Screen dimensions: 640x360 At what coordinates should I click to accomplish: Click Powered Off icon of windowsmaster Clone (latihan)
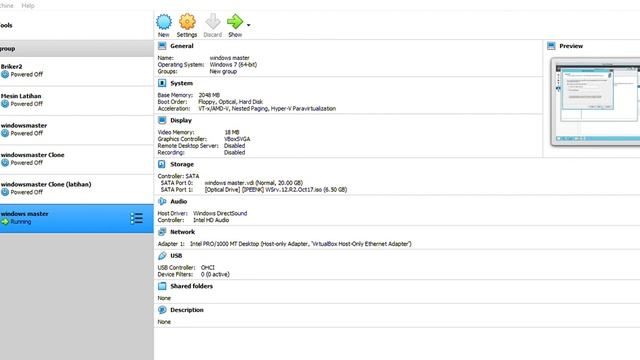(x=5, y=192)
